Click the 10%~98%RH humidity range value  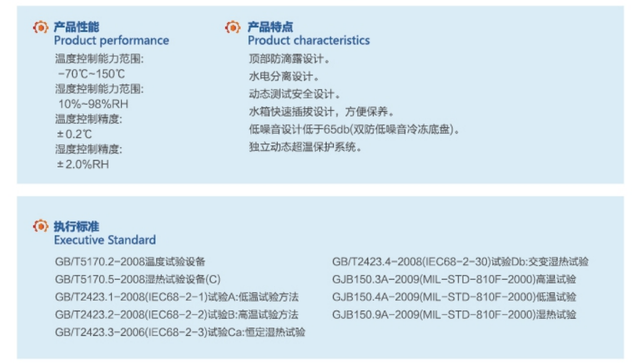(x=93, y=104)
